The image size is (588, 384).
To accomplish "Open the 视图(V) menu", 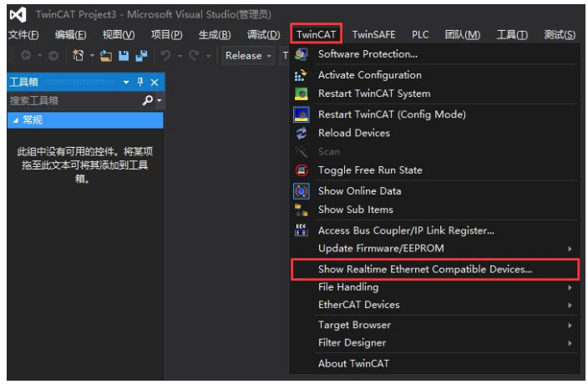I will (119, 35).
